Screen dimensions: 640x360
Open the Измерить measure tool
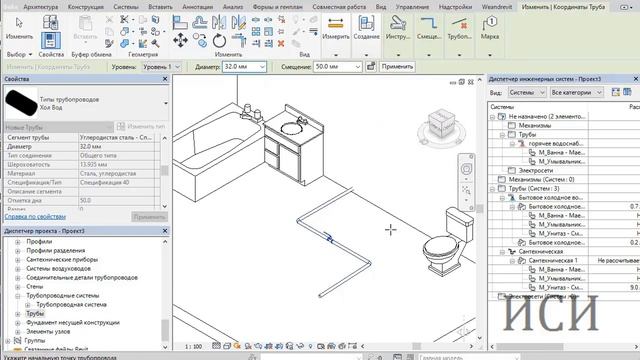coord(336,28)
